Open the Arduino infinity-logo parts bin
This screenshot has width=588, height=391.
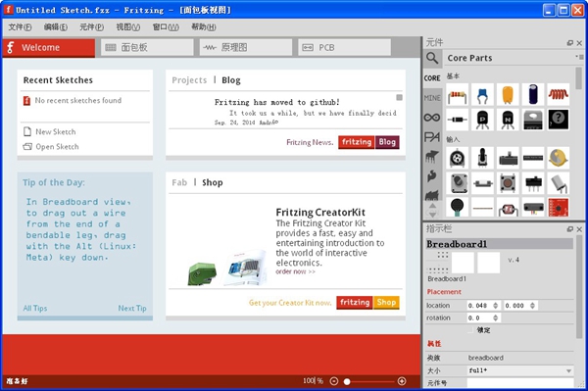pyautogui.click(x=432, y=118)
